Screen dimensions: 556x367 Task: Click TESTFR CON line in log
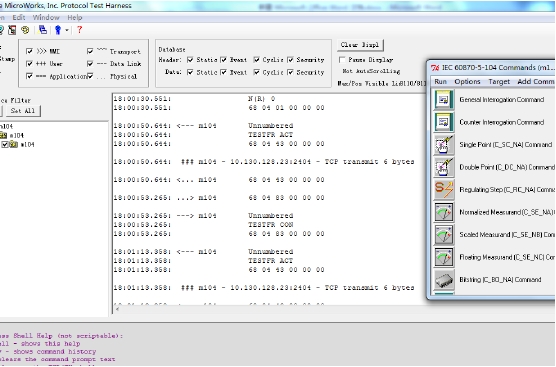pyautogui.click(x=271, y=225)
